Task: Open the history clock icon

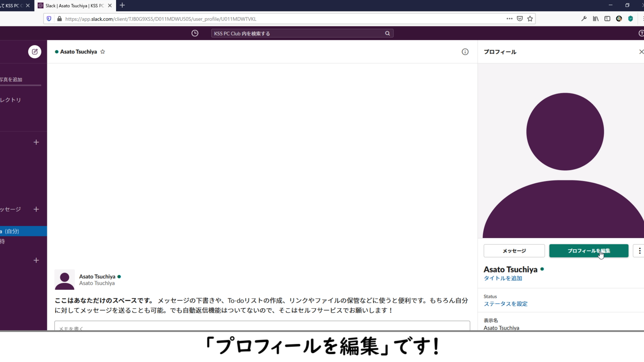Action: pyautogui.click(x=195, y=33)
